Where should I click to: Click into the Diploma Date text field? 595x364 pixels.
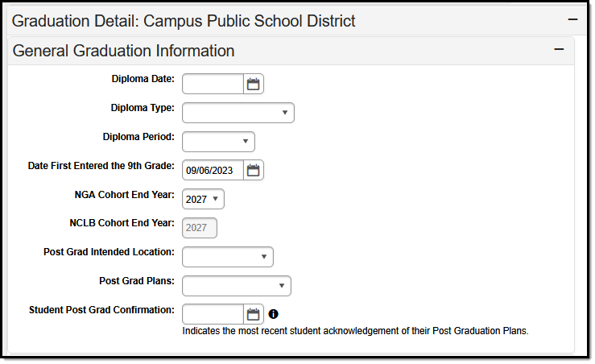pyautogui.click(x=213, y=84)
